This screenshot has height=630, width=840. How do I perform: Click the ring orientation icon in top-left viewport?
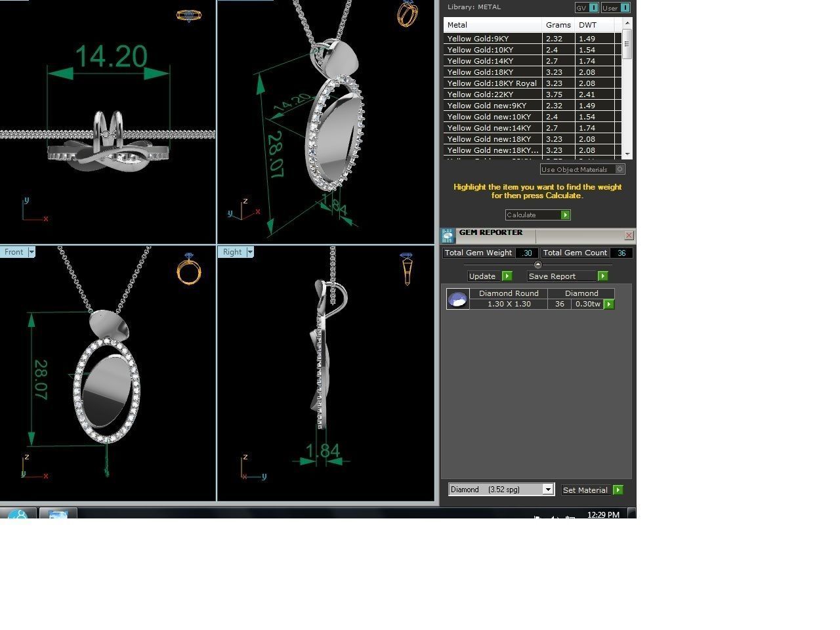(189, 16)
